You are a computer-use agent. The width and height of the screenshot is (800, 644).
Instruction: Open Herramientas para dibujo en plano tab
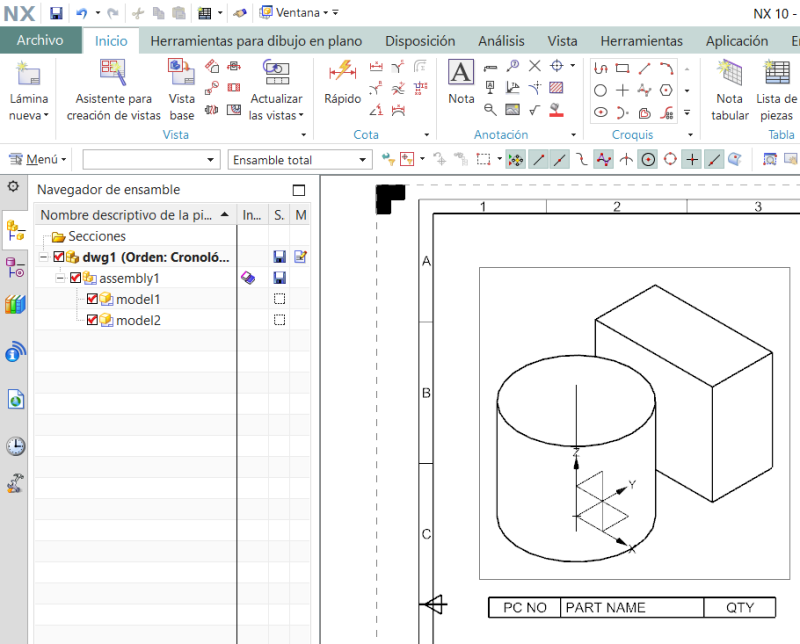(256, 41)
